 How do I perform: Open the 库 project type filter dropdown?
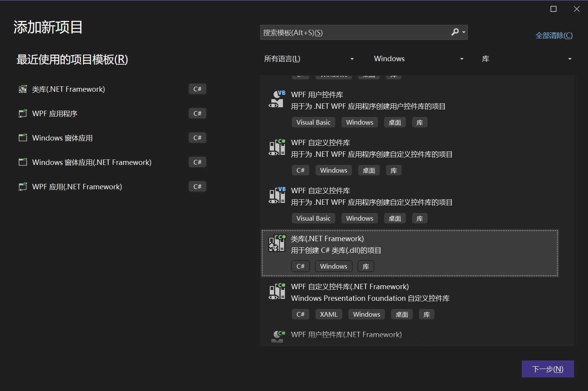[526, 59]
